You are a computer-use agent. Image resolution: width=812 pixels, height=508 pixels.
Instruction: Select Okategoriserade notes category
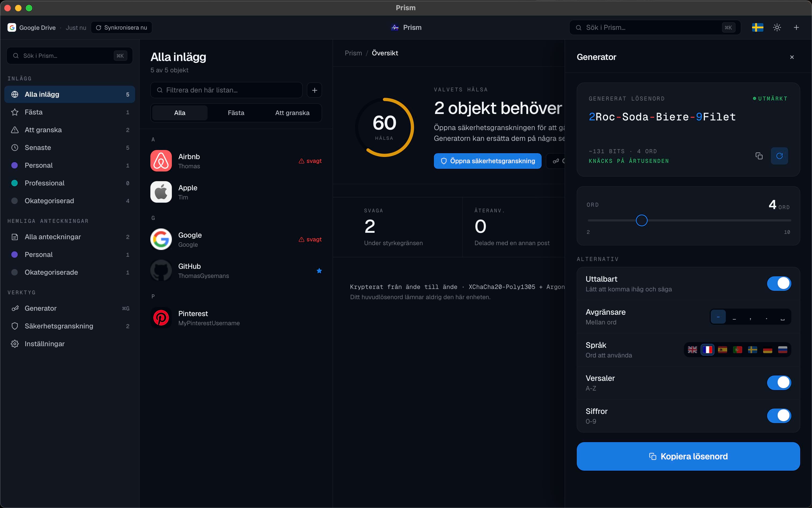coord(70,273)
